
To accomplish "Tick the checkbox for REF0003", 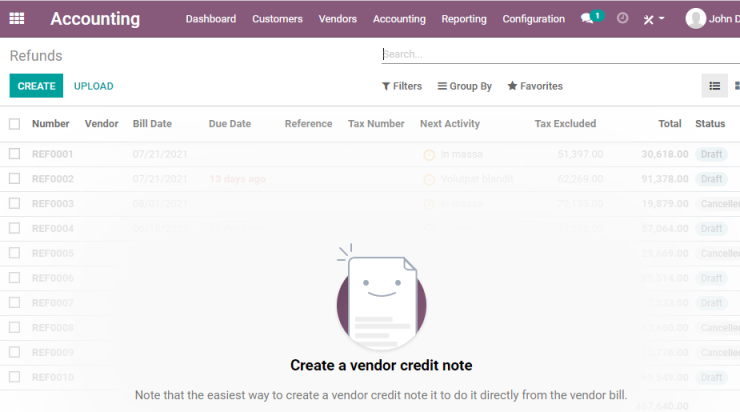I will point(15,203).
